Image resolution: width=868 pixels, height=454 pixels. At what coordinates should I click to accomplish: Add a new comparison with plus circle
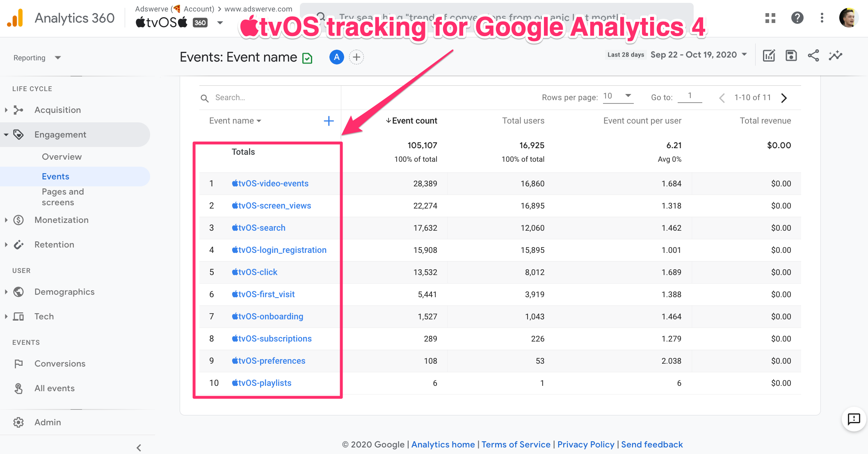click(x=356, y=57)
